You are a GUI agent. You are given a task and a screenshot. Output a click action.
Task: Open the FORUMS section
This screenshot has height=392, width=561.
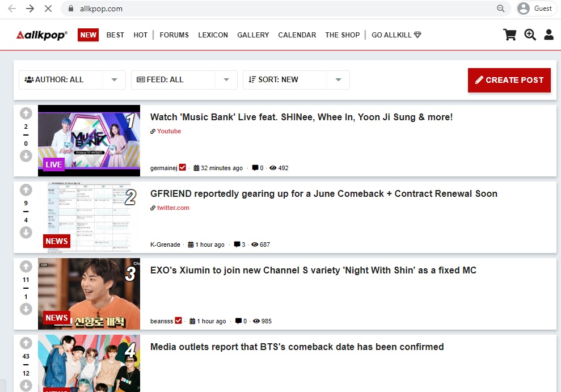pos(174,35)
